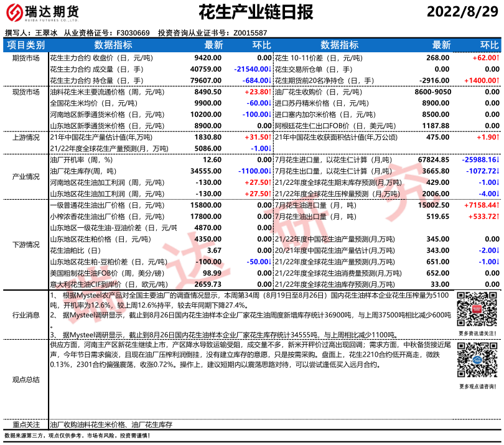Select the 花生主力合约 收盘价 value 9420.00
Image resolution: width=504 pixels, height=445 pixels.
click(x=208, y=57)
